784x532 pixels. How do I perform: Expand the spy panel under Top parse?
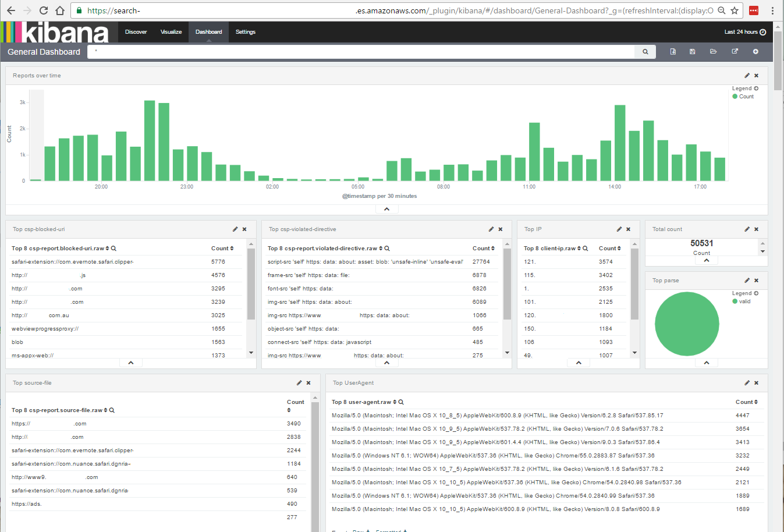(707, 363)
